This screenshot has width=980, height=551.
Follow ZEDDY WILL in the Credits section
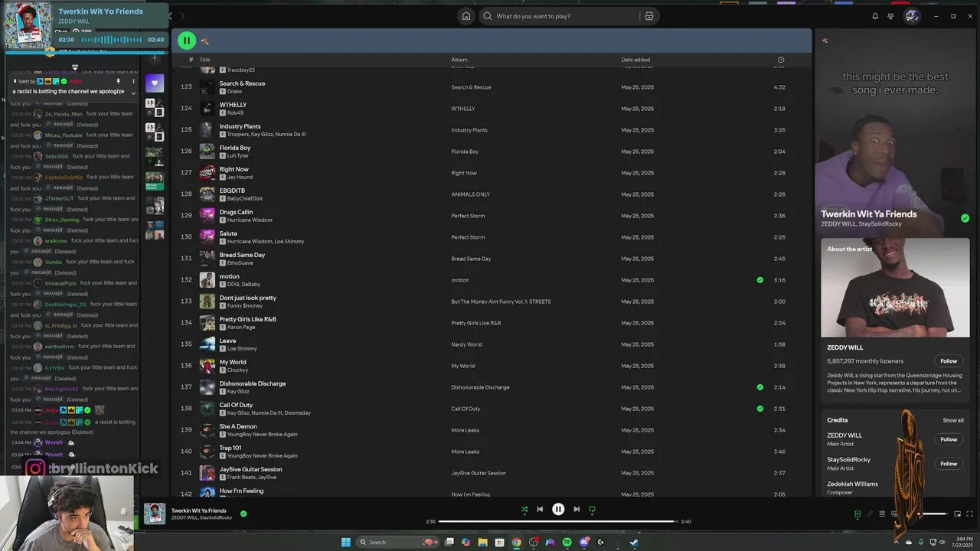(x=949, y=439)
